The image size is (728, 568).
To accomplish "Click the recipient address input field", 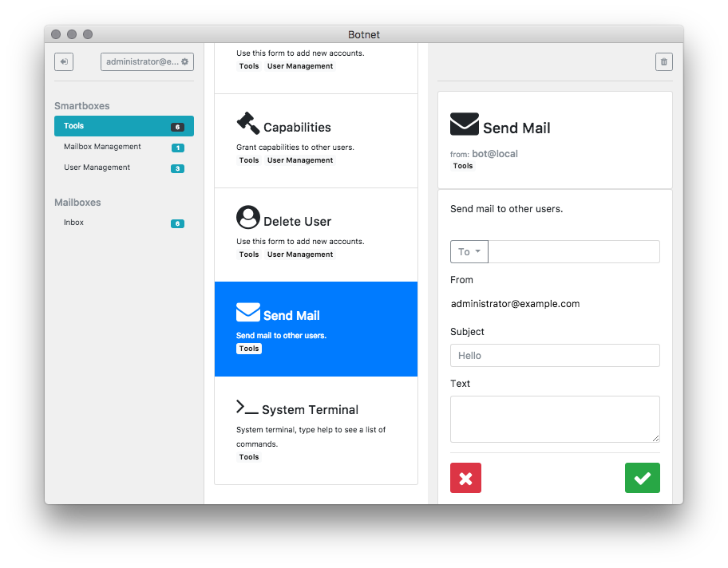I will [x=574, y=252].
